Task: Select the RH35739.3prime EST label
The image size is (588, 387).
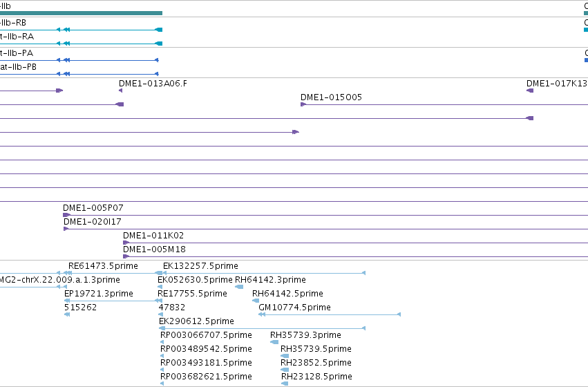Action: pos(305,335)
